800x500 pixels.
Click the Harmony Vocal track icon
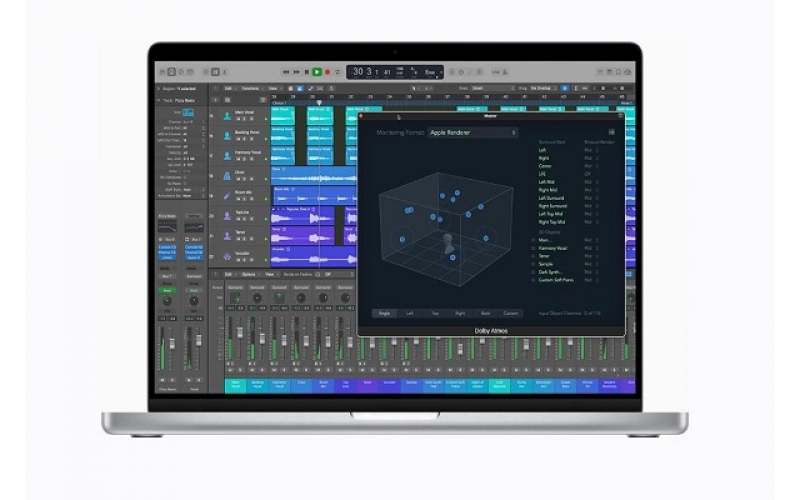[x=228, y=156]
